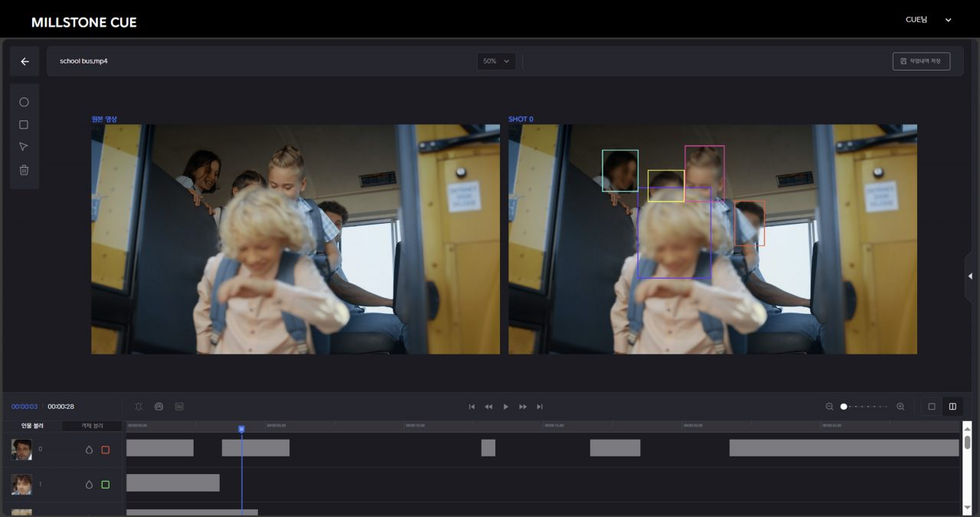Switch to the 객체 블러 tab
This screenshot has height=517, width=980.
click(92, 426)
